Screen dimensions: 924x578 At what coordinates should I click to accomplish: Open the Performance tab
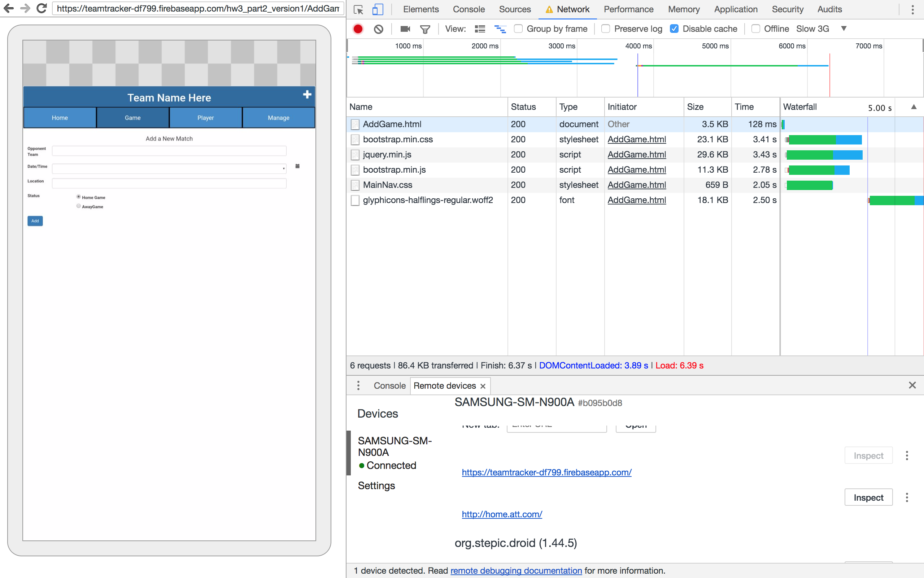[628, 9]
